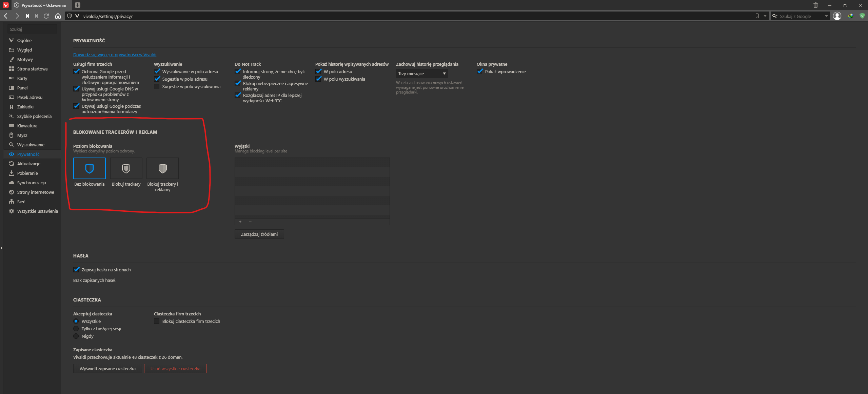Open the profile avatar icon
This screenshot has height=394, width=868.
point(837,16)
